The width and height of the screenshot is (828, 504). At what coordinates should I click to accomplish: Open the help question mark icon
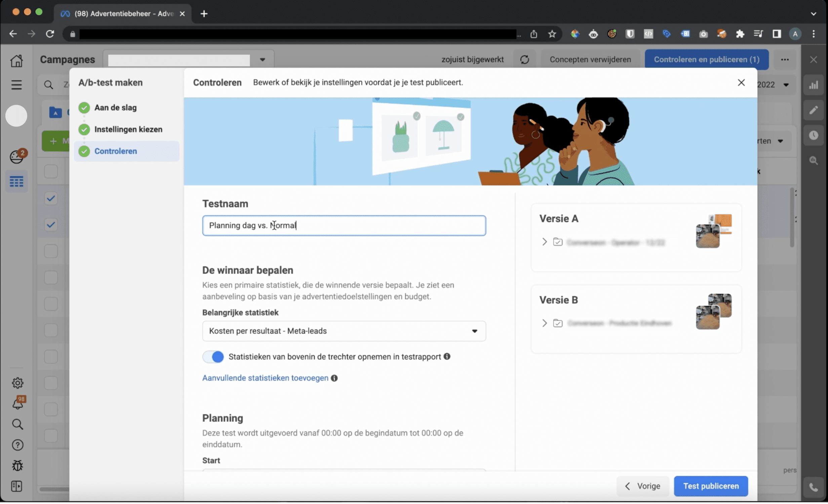[17, 445]
